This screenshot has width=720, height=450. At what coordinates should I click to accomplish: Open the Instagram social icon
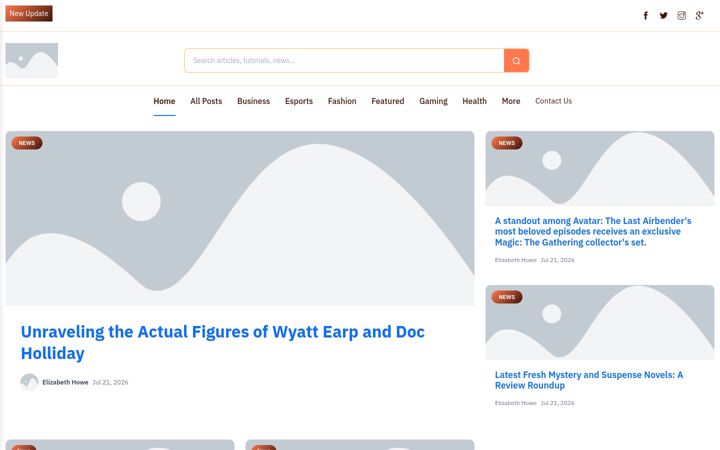point(681,16)
